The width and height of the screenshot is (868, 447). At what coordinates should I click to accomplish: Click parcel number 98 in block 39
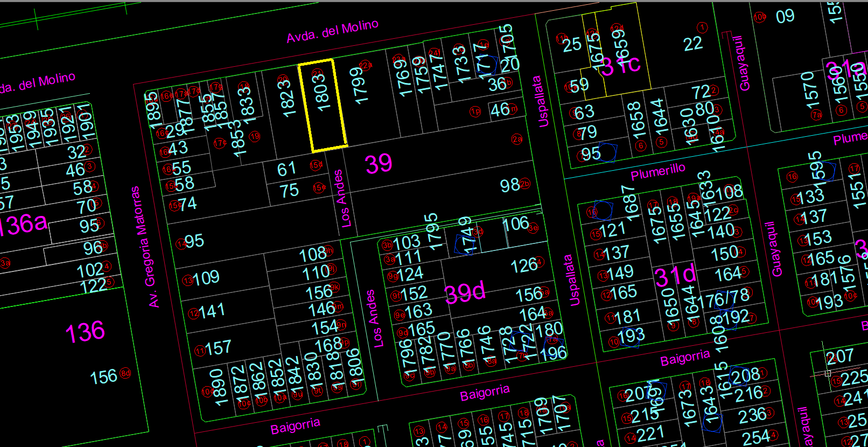click(x=509, y=186)
